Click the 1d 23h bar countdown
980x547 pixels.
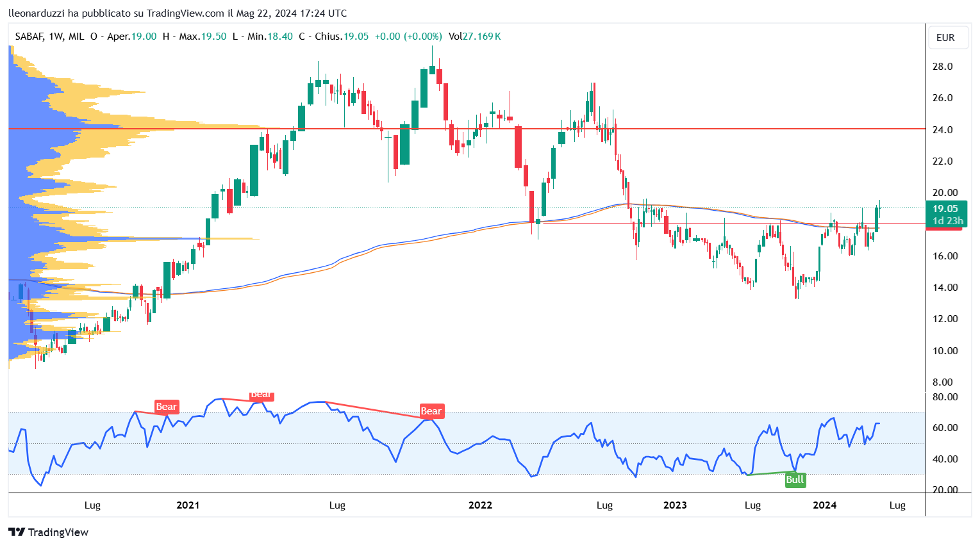(947, 221)
